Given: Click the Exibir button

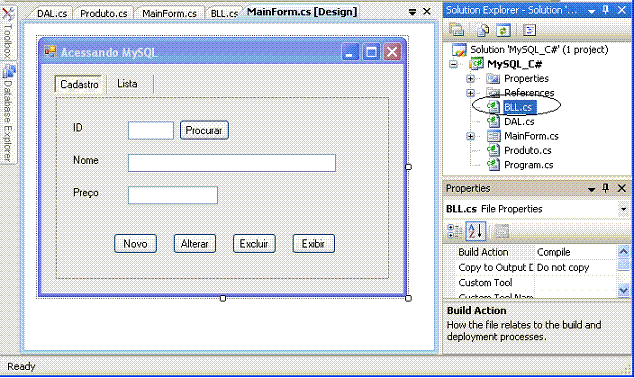Looking at the screenshot, I should (x=313, y=244).
